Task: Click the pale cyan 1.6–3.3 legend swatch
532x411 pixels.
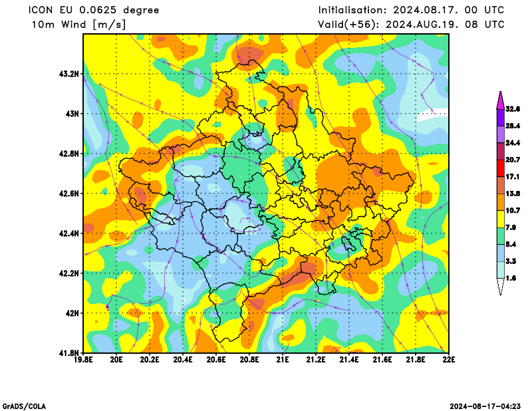Action: pyautogui.click(x=500, y=270)
